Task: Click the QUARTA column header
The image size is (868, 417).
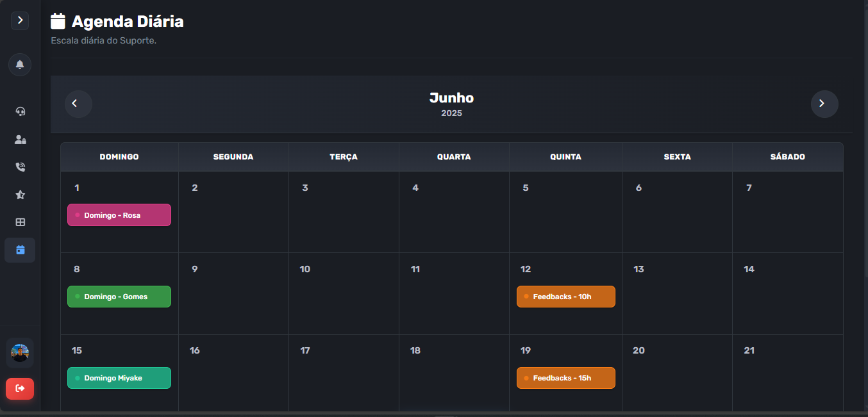Action: coord(454,157)
